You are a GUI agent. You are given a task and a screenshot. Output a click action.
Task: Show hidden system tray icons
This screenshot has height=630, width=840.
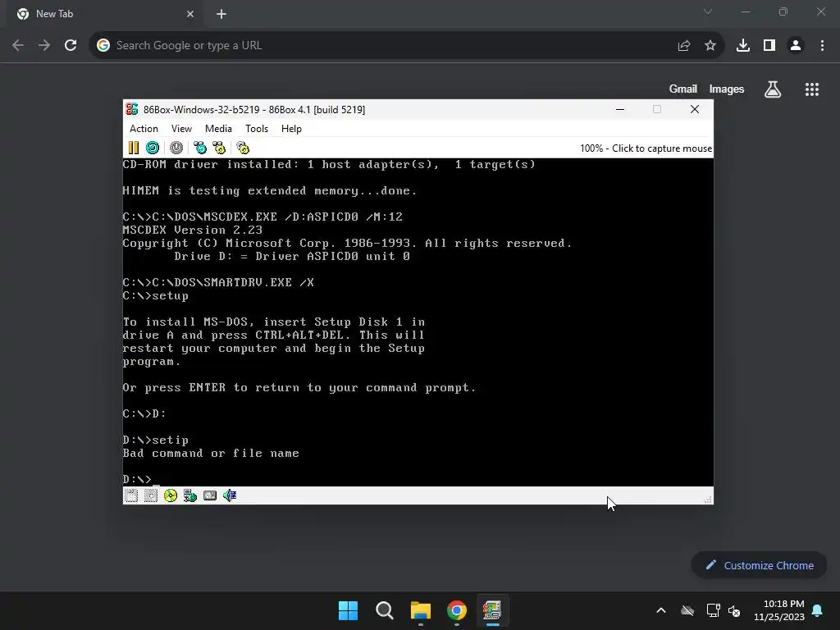point(661,610)
